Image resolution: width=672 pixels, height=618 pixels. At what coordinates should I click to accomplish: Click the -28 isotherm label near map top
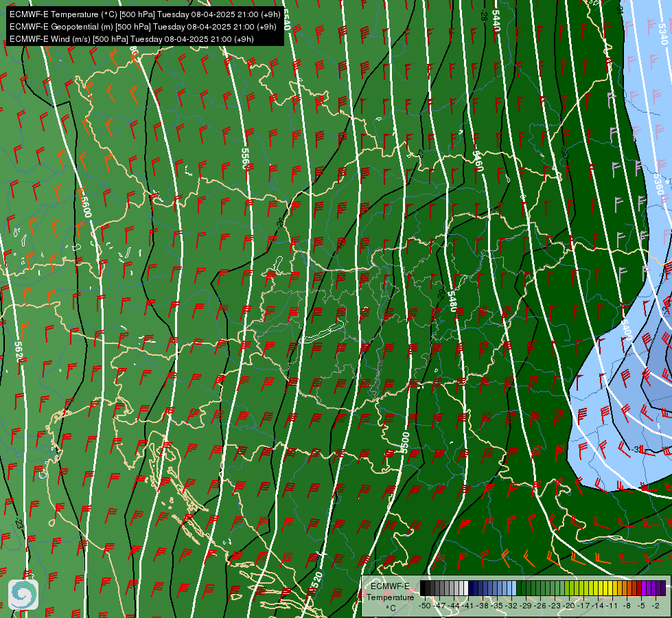point(485,16)
